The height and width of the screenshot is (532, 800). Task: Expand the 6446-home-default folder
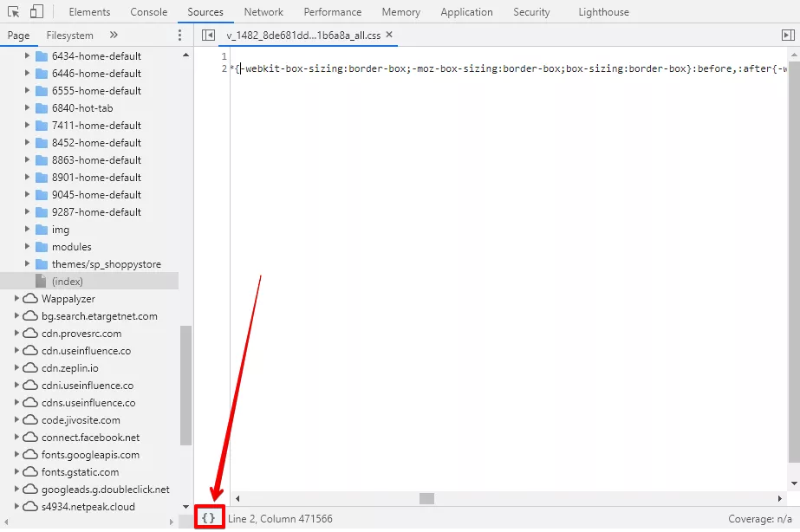27,73
